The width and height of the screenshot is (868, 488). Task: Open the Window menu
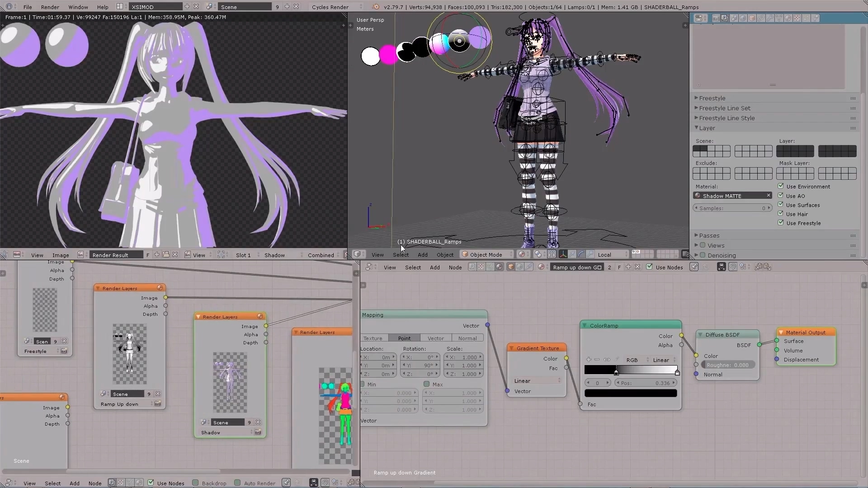78,7
